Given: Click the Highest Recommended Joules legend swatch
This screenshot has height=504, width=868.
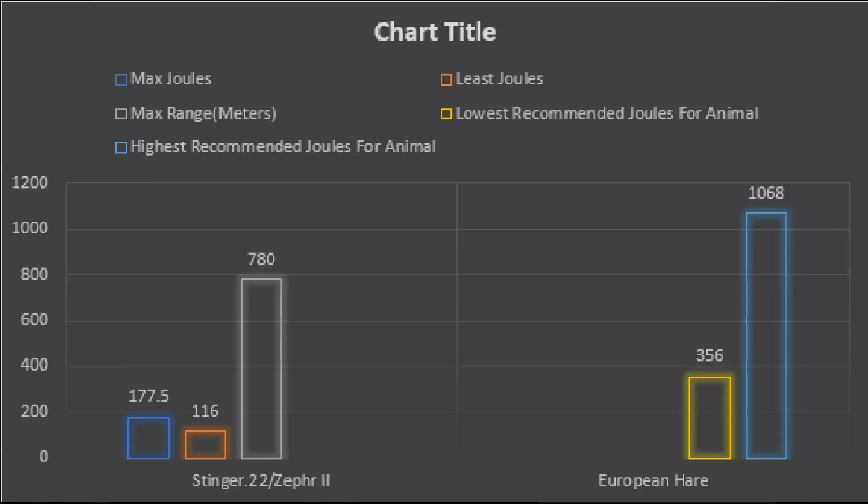Looking at the screenshot, I should point(121,147).
